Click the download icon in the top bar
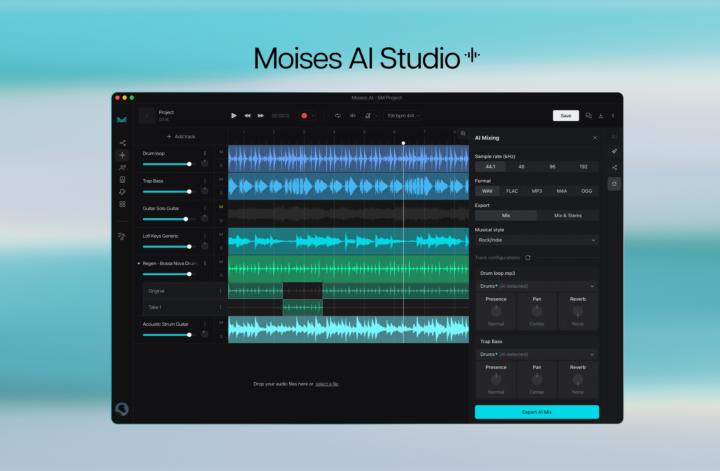This screenshot has width=720, height=471. pos(601,116)
